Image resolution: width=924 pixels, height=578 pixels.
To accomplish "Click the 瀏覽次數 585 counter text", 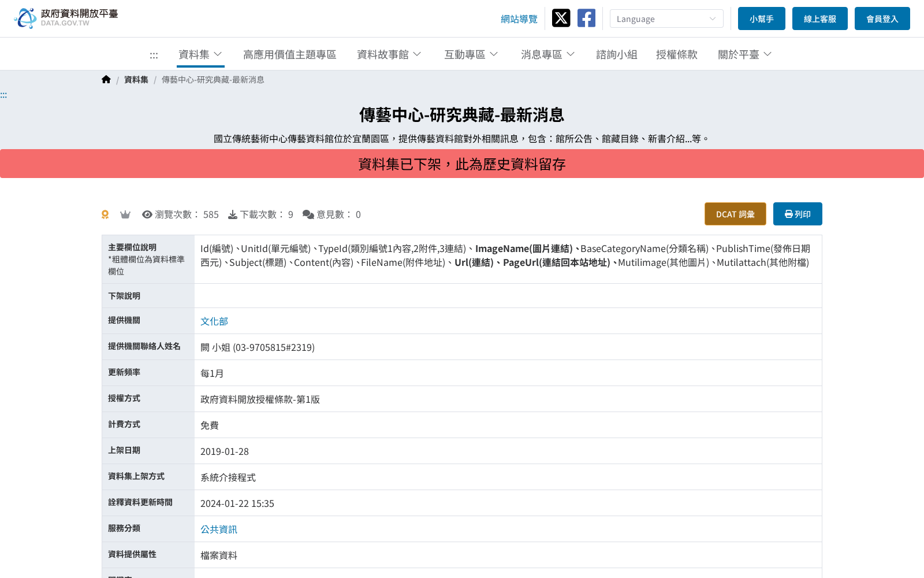I will click(187, 214).
